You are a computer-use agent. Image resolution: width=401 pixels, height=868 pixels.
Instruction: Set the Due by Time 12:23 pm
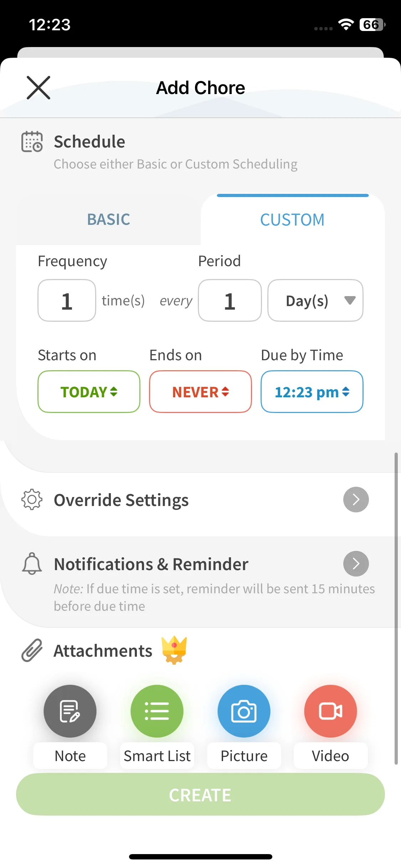point(312,392)
